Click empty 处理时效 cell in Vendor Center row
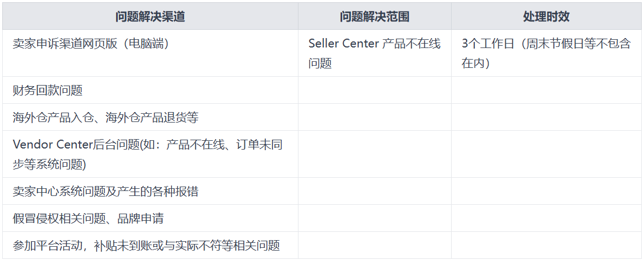The image size is (644, 260). click(x=546, y=154)
